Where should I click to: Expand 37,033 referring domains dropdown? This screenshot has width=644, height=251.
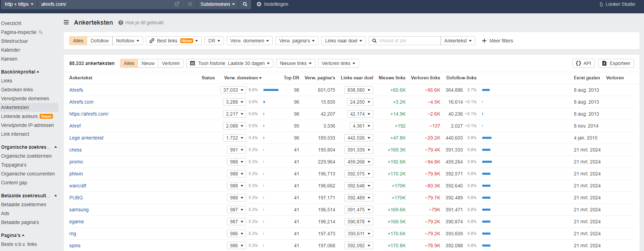click(233, 90)
